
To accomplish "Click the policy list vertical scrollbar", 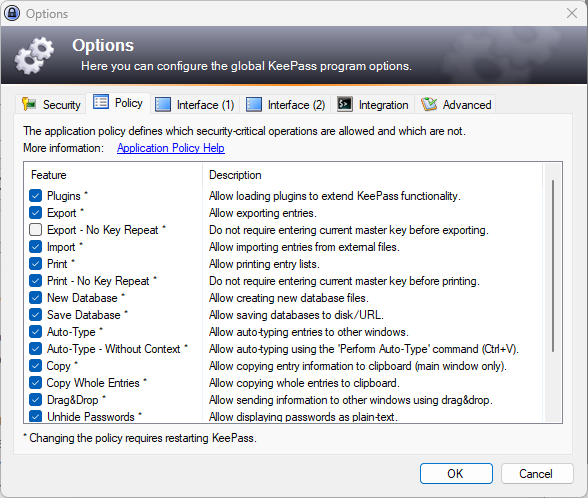I will coord(553,266).
